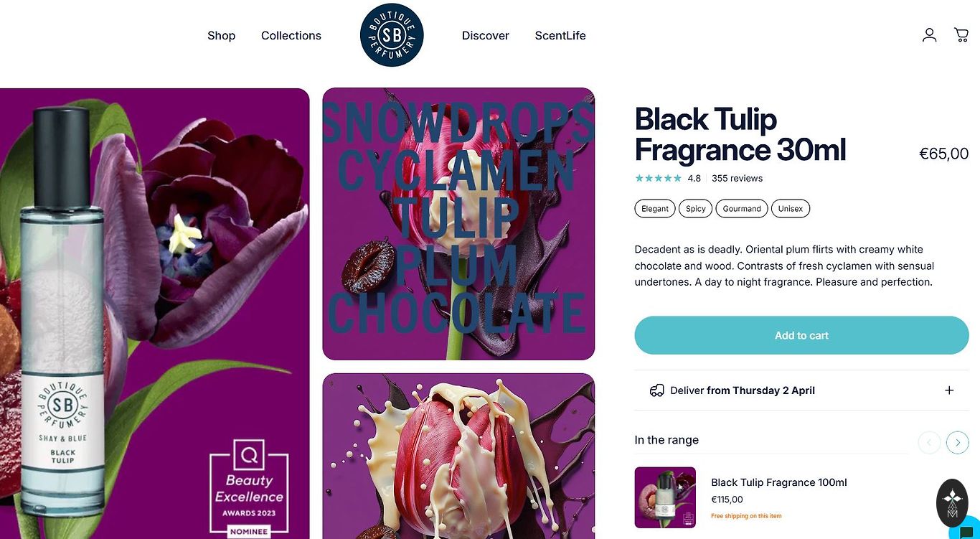Click the delivery truck icon
The width and height of the screenshot is (980, 539).
coord(656,390)
